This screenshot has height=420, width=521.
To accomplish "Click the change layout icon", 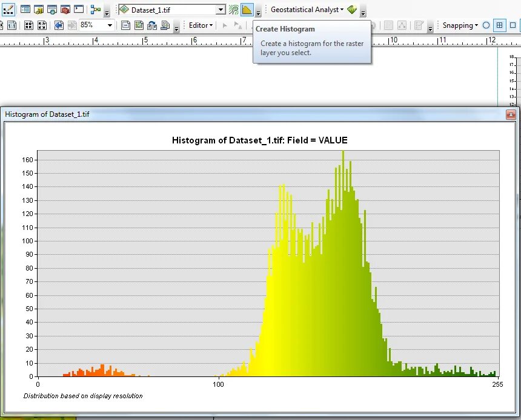I will click(x=152, y=25).
